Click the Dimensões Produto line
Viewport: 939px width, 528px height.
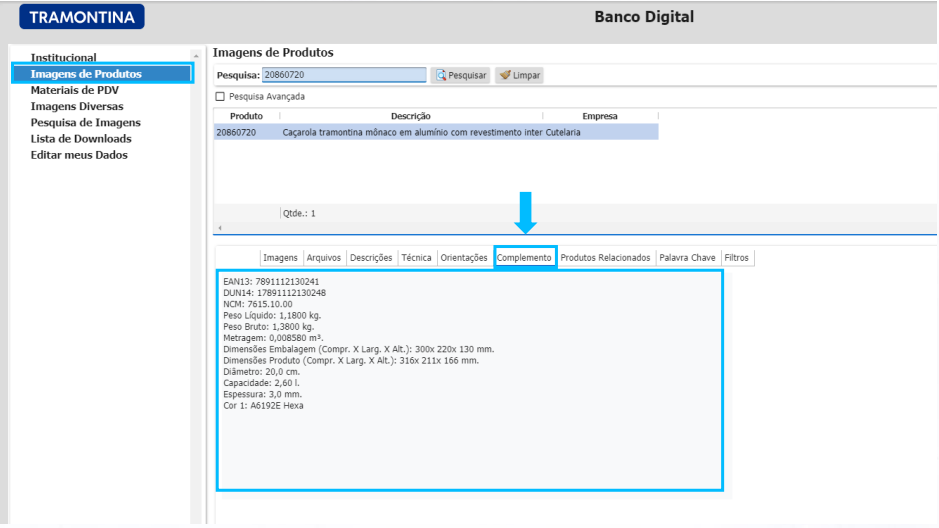pos(351,360)
